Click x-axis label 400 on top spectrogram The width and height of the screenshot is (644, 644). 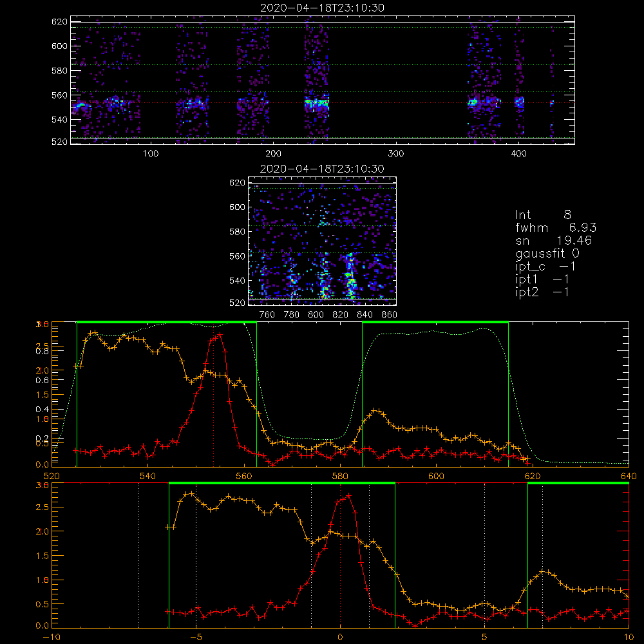coord(518,154)
